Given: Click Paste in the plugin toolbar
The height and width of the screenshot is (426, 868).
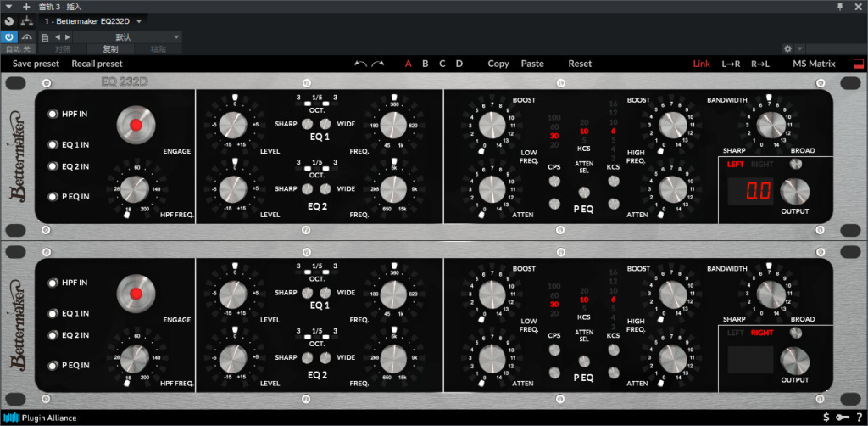Looking at the screenshot, I should [x=532, y=64].
